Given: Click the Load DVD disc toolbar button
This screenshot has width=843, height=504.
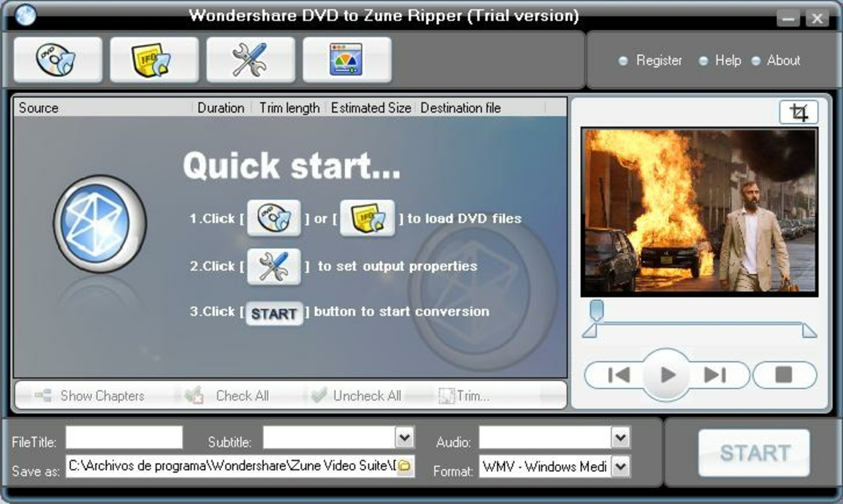Looking at the screenshot, I should (58, 59).
